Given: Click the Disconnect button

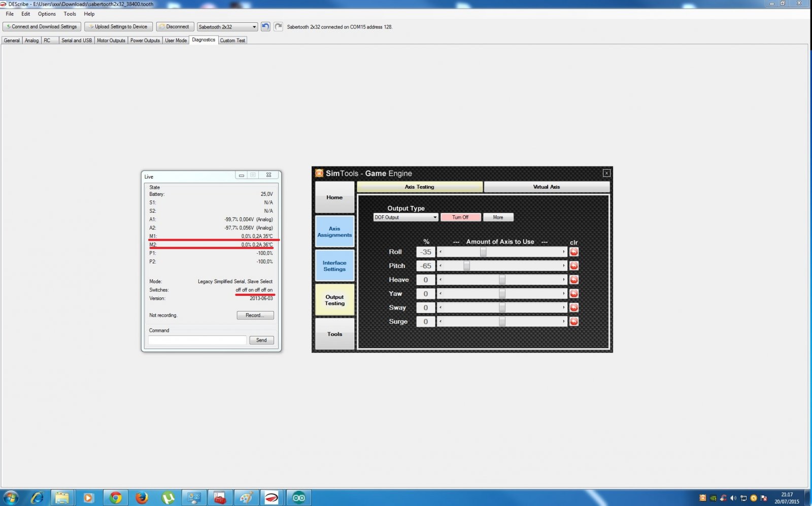Looking at the screenshot, I should point(175,26).
